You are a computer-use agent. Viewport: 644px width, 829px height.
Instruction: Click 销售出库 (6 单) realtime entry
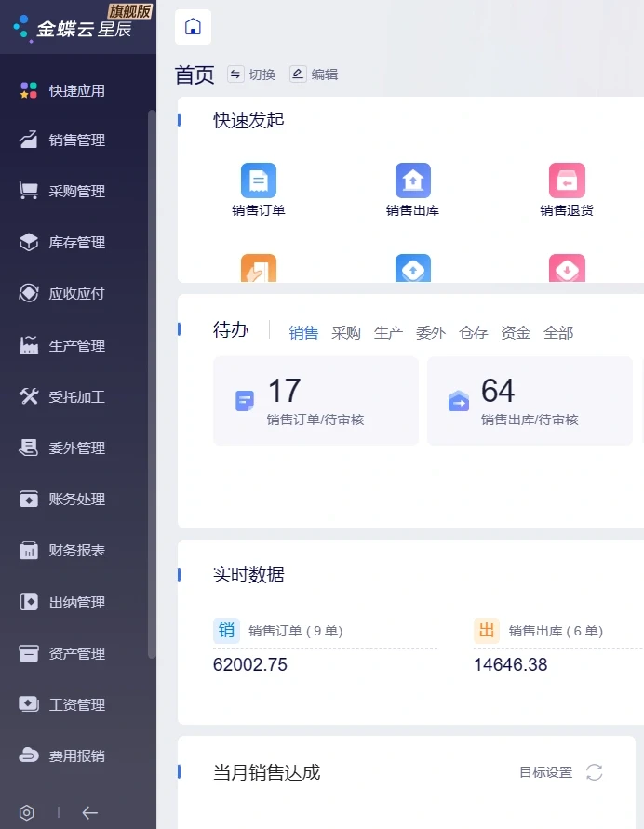tap(556, 631)
